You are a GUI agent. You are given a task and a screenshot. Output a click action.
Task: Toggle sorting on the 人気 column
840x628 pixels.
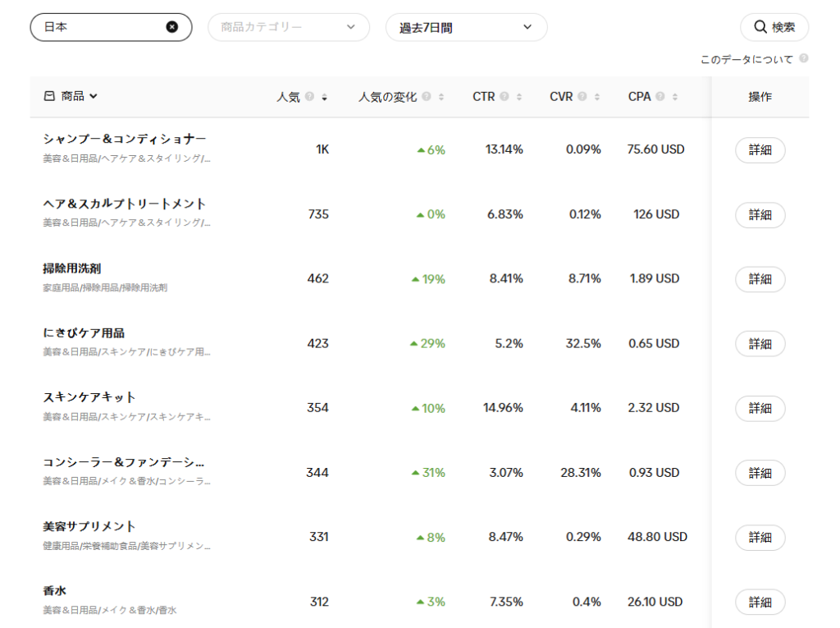click(x=323, y=96)
